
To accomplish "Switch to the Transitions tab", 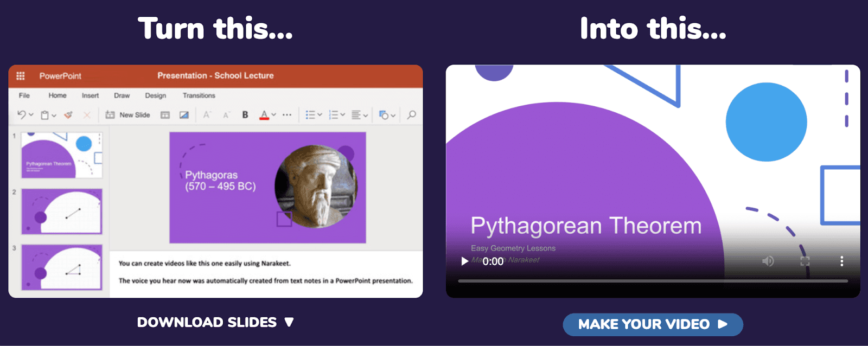I will (x=199, y=95).
